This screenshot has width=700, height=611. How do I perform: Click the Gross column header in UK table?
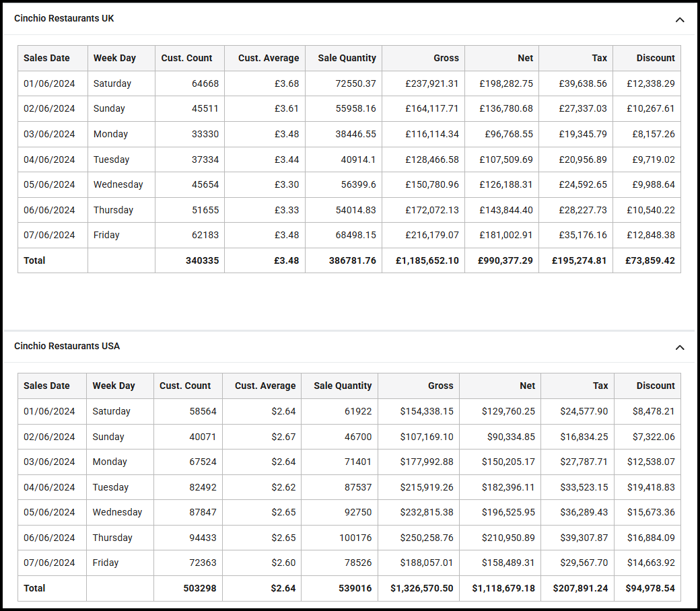click(x=446, y=59)
